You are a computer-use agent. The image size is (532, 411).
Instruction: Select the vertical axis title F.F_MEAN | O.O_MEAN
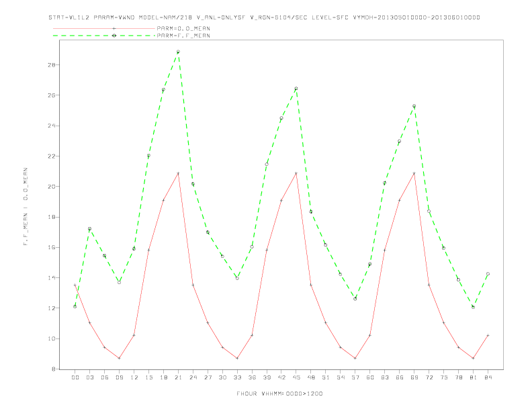(x=26, y=207)
